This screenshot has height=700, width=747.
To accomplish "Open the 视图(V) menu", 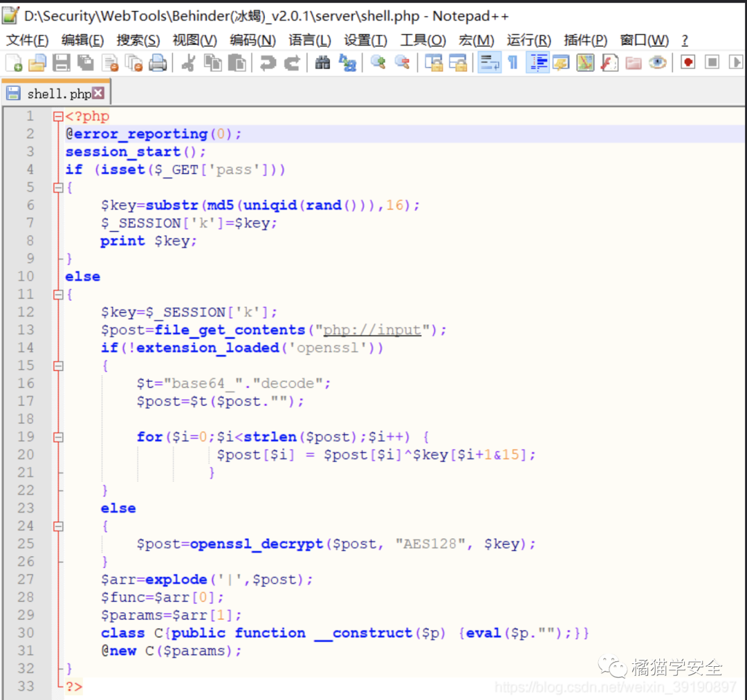I will [194, 40].
